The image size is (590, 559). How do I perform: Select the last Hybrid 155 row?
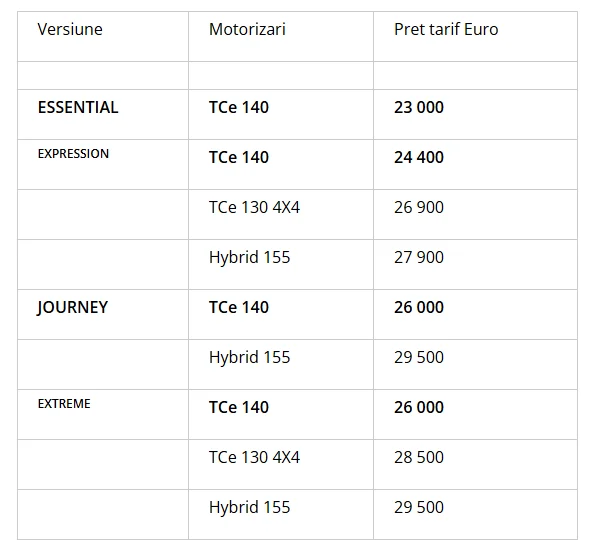click(297, 514)
